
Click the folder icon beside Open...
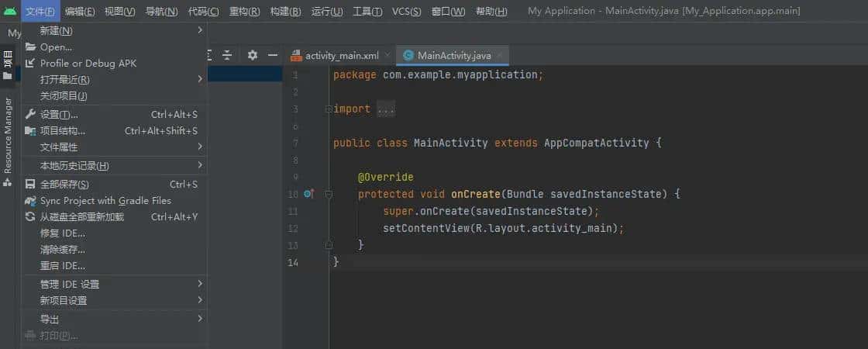30,47
